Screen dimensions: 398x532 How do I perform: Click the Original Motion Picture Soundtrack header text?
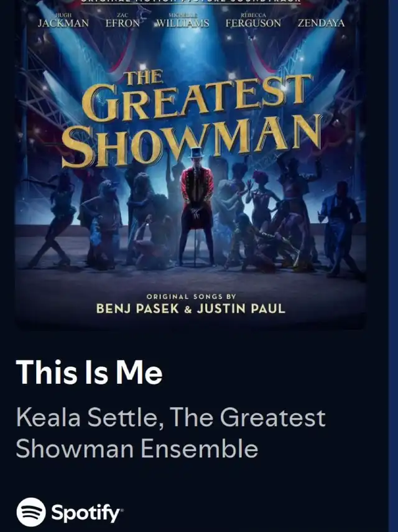tap(190, 1)
